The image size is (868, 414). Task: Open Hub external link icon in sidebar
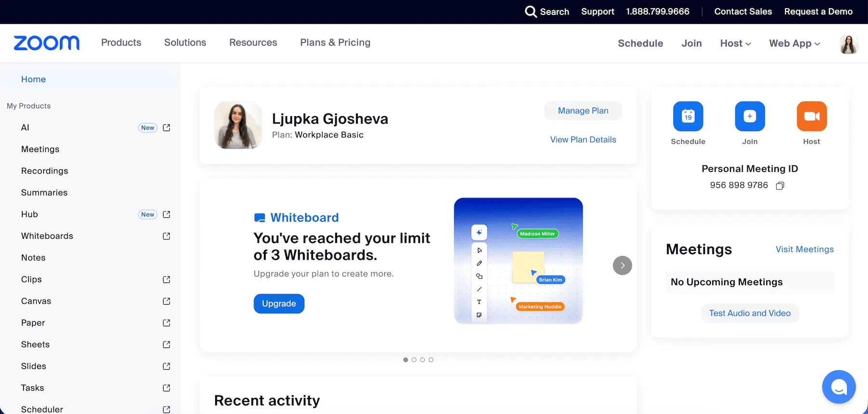click(x=166, y=214)
